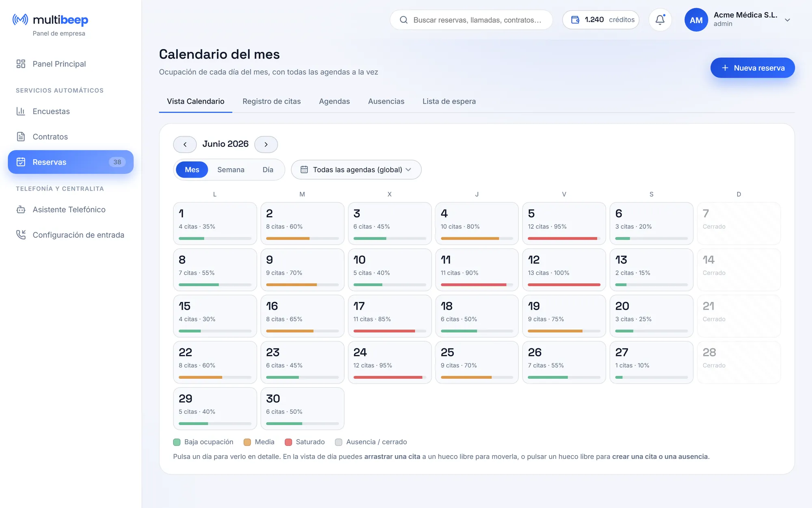Click the Nueva reserva button
The height and width of the screenshot is (508, 812).
click(x=752, y=68)
